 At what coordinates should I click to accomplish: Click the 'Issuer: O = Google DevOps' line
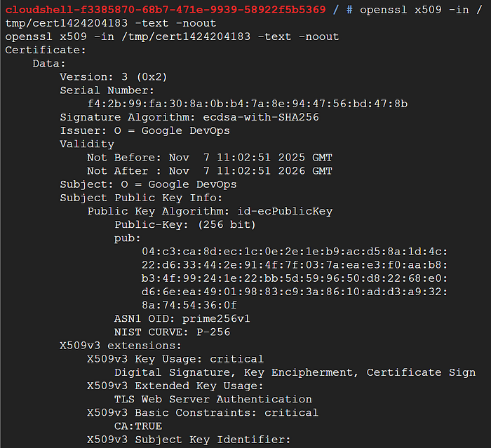pyautogui.click(x=145, y=130)
